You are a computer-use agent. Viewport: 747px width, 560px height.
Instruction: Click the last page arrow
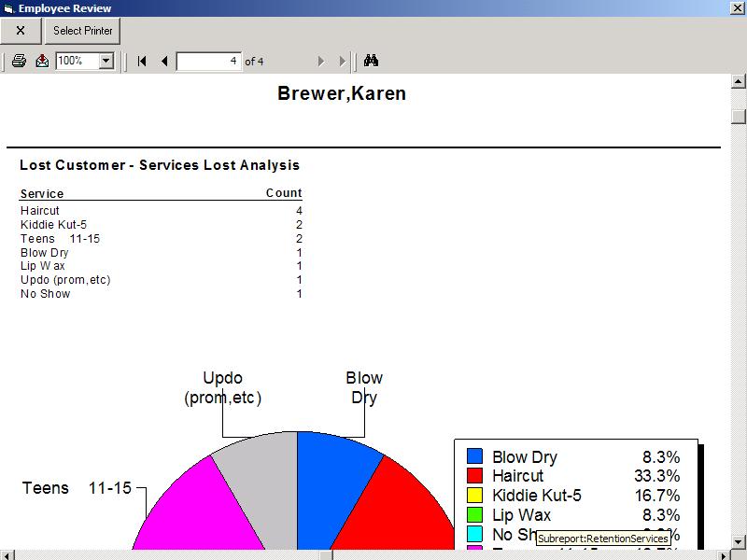pos(343,61)
